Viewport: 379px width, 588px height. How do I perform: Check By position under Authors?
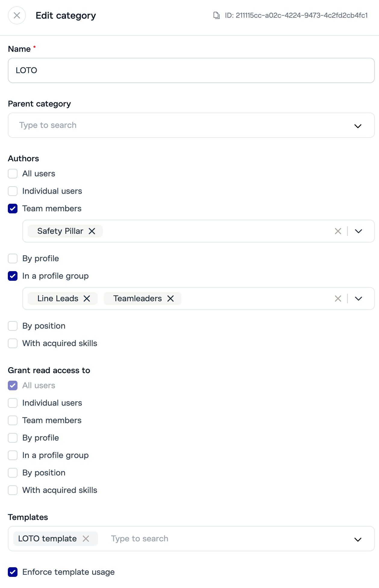point(13,326)
